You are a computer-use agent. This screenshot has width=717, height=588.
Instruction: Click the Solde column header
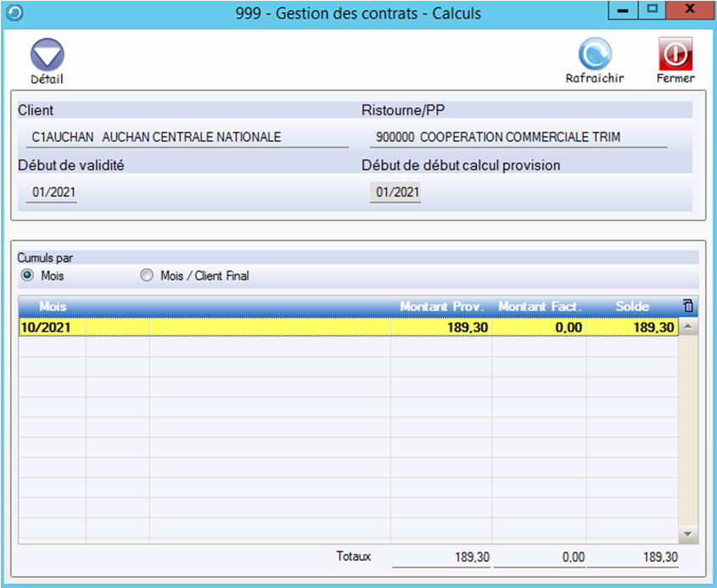pos(632,305)
